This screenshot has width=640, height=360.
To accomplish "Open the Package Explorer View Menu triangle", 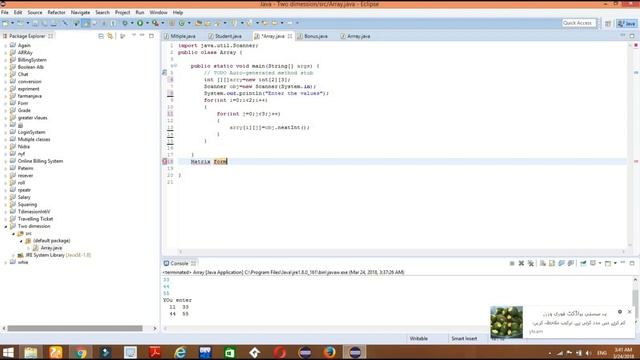I will 133,36.
